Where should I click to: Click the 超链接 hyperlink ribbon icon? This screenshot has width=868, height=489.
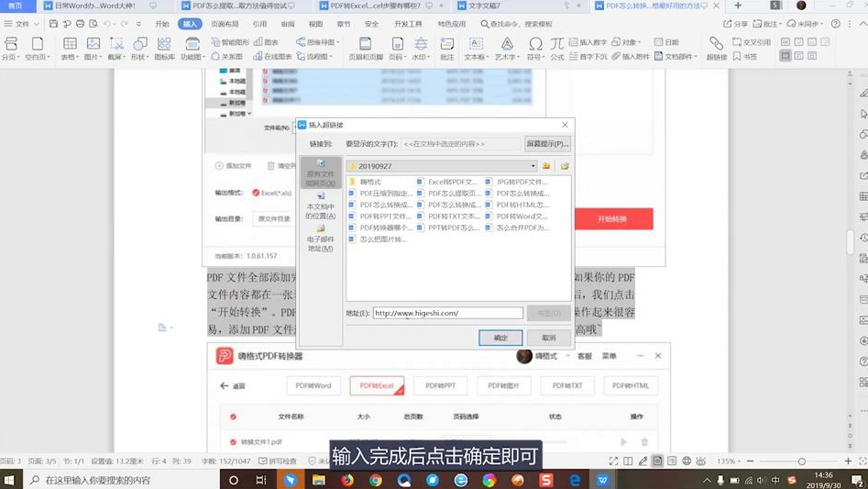[x=717, y=49]
